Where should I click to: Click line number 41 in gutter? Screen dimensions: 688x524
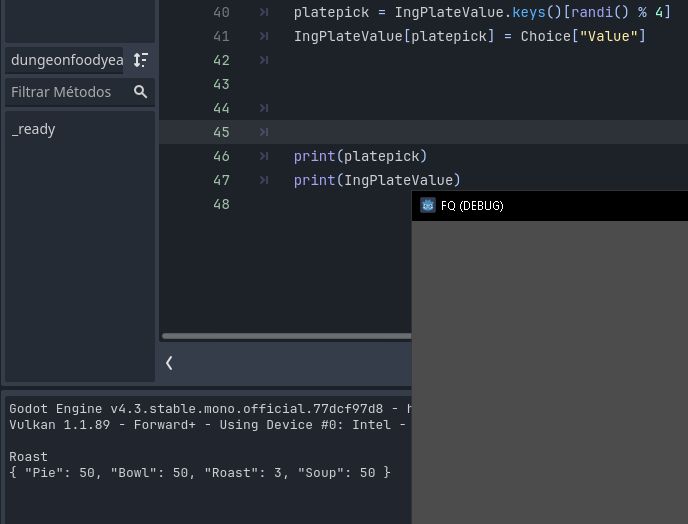221,36
